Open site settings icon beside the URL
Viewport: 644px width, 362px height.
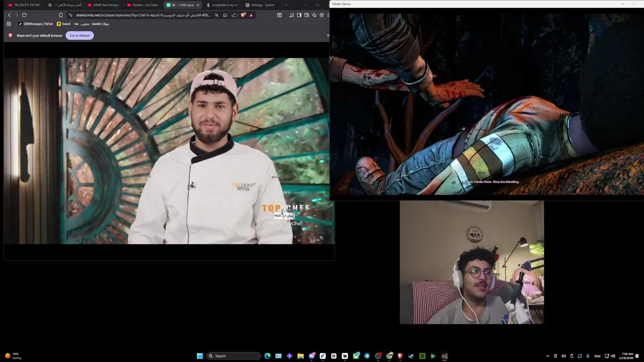(70, 15)
